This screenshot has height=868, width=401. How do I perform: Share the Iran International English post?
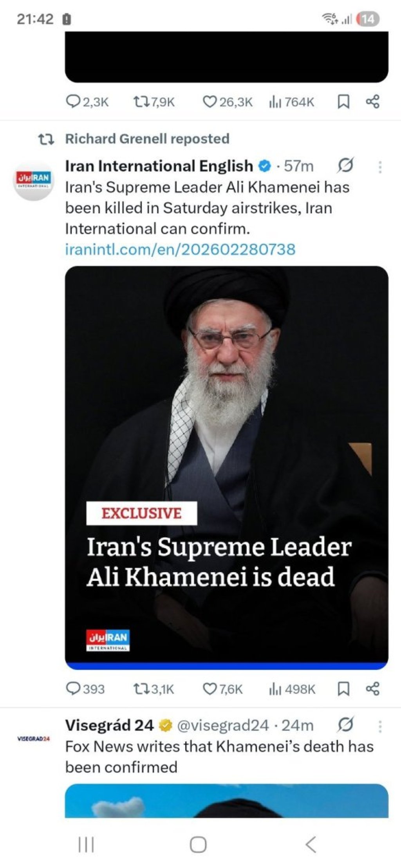[372, 689]
